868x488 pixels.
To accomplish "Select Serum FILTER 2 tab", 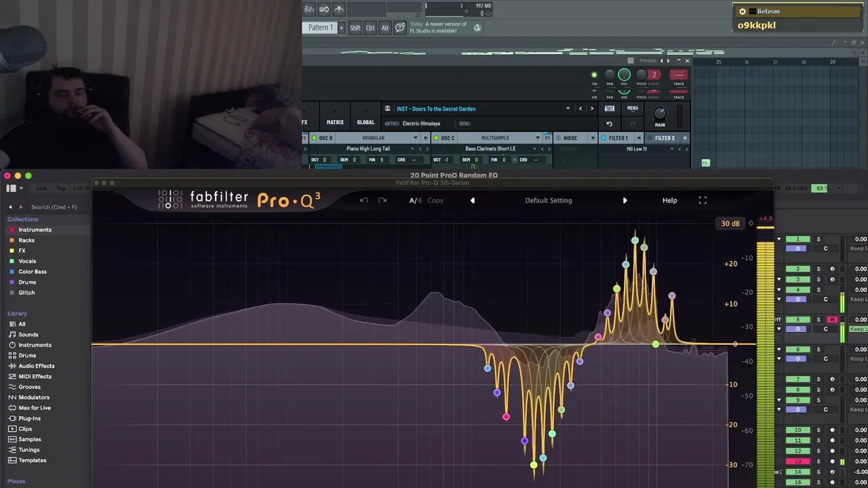I will [665, 138].
